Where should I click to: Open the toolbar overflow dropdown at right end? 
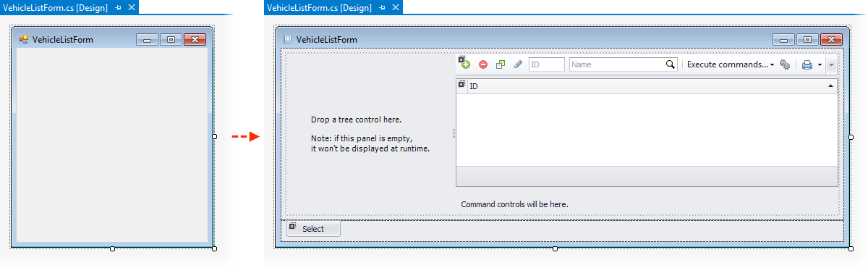[831, 64]
